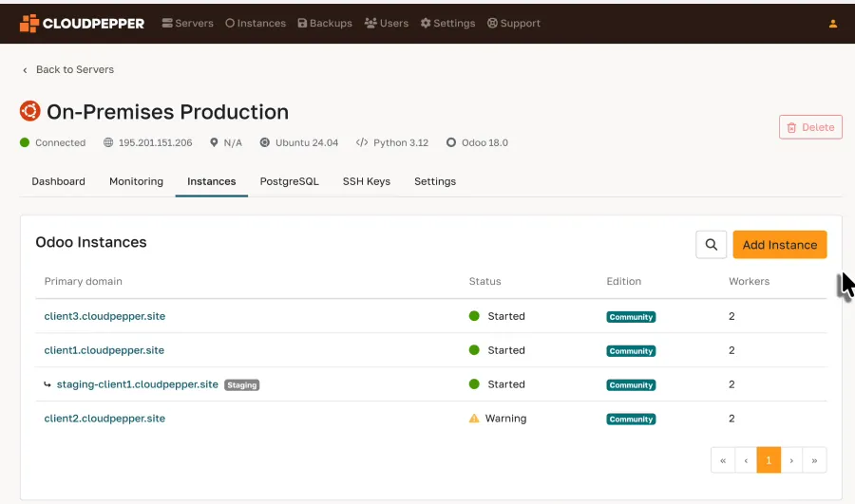855x504 pixels.
Task: Click client3 green Started status dot
Action: click(474, 316)
